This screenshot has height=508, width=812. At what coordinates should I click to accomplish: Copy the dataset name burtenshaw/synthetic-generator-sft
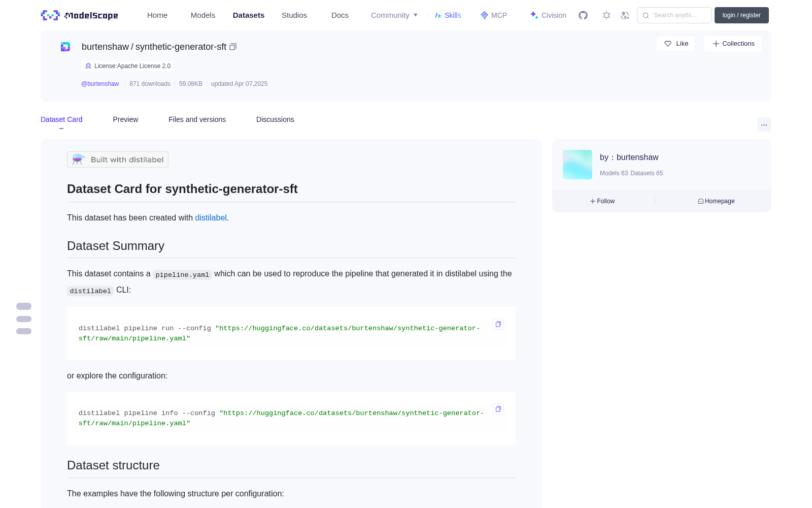(233, 47)
